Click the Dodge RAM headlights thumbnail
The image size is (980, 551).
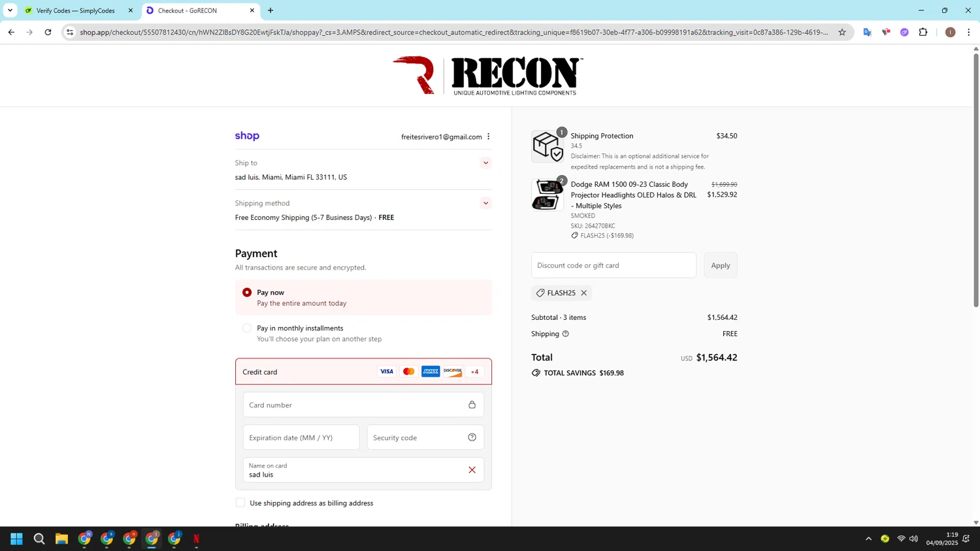[547, 195]
